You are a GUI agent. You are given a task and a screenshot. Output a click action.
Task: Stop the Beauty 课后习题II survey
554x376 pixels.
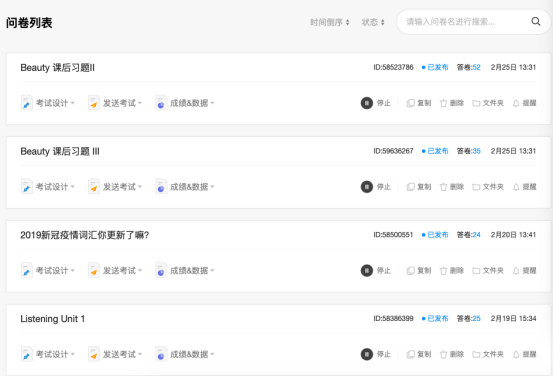coord(376,103)
